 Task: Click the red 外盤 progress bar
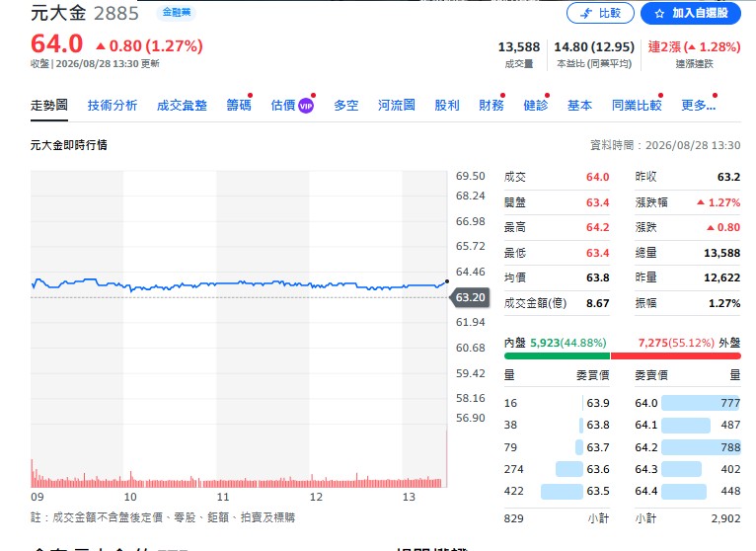[x=676, y=356]
